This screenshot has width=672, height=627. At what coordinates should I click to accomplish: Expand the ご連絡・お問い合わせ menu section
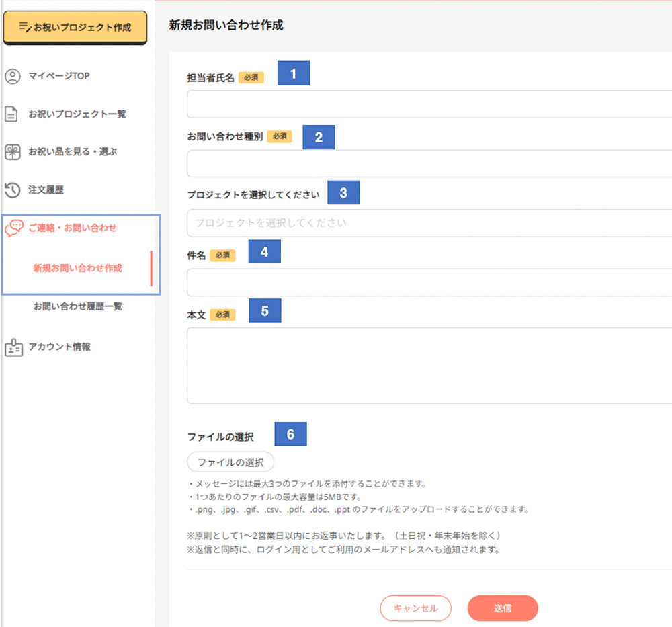pos(72,228)
